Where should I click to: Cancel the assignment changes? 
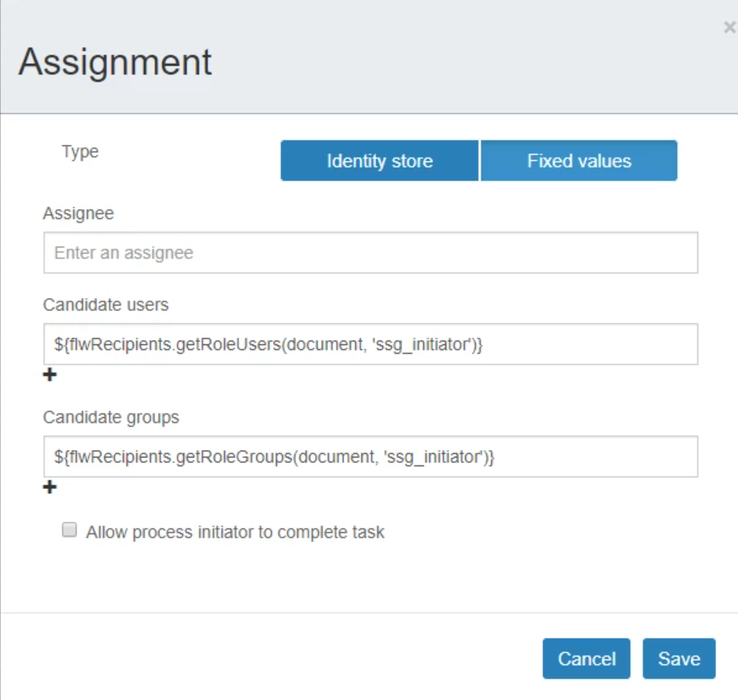click(586, 658)
